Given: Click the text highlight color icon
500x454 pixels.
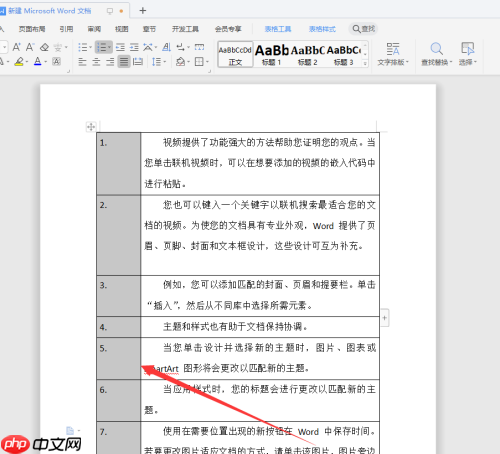Looking at the screenshot, I should [19, 62].
